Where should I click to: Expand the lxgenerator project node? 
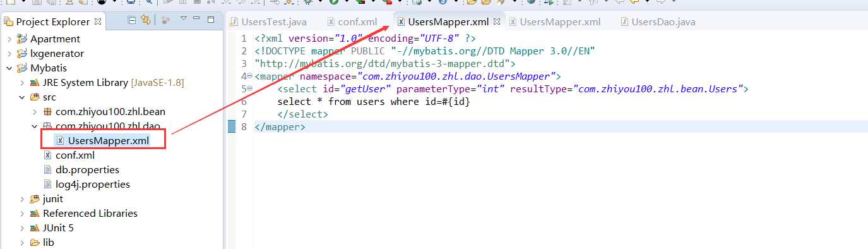tap(9, 54)
